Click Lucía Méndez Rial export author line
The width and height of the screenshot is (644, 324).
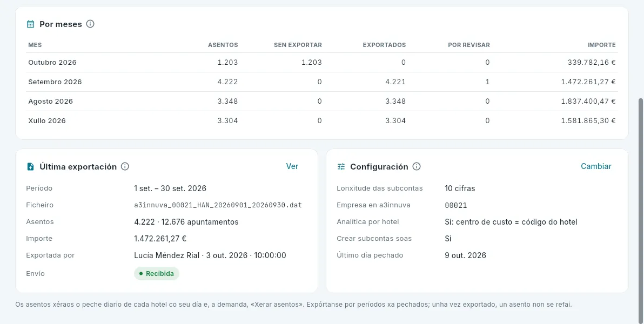[x=210, y=255]
